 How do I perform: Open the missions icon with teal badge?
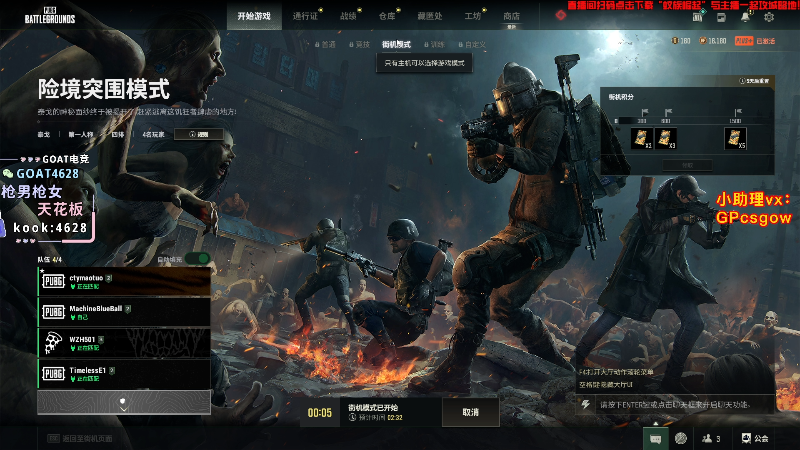[698, 16]
